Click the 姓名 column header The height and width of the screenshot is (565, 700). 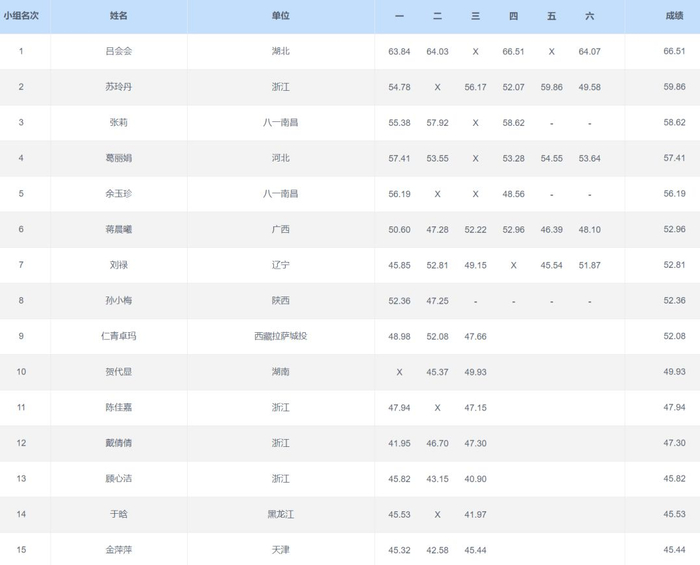[x=119, y=16]
